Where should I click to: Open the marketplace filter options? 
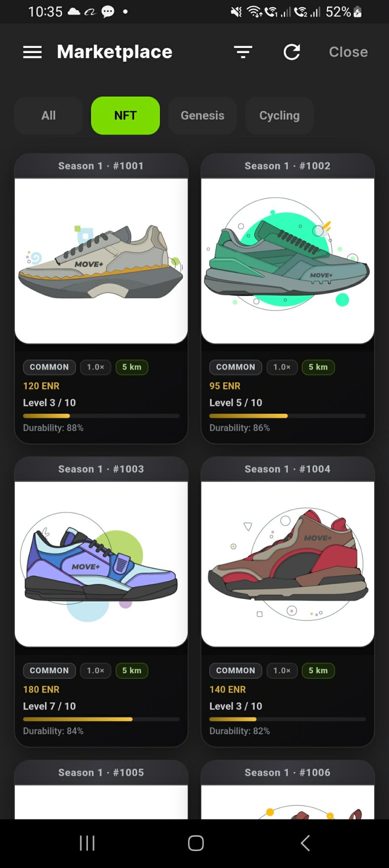243,52
